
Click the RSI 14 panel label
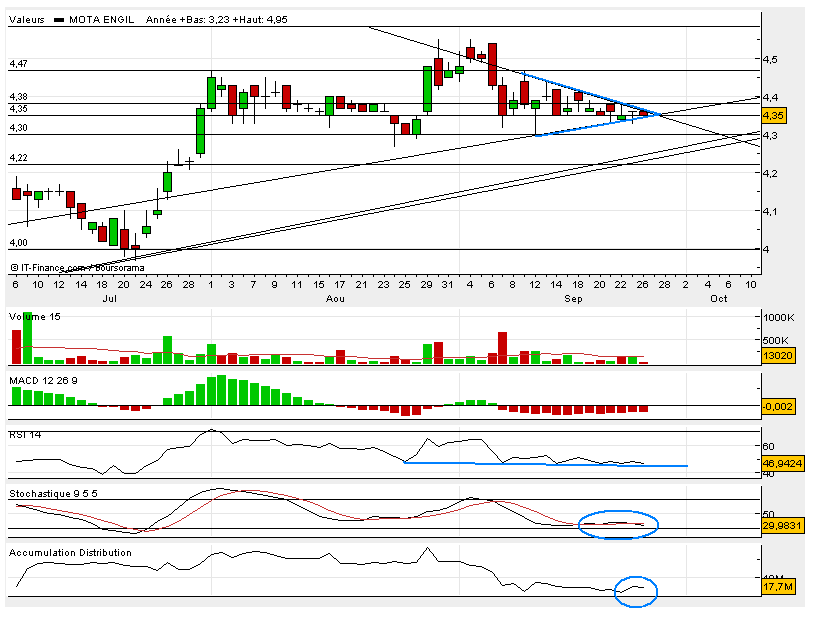pos(25,435)
